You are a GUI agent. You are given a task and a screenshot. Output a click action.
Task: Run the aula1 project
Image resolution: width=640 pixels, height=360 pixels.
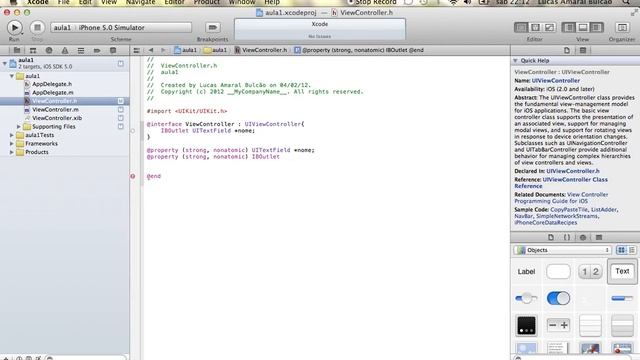click(x=14, y=28)
